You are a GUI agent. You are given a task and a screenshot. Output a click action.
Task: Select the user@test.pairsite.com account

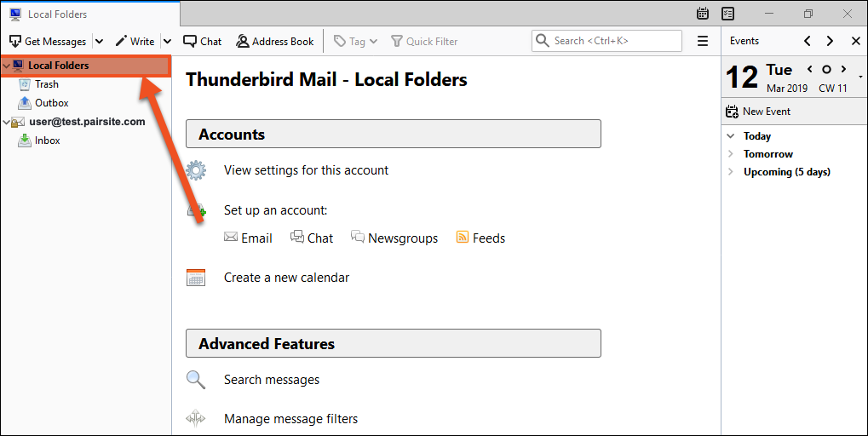click(x=87, y=122)
